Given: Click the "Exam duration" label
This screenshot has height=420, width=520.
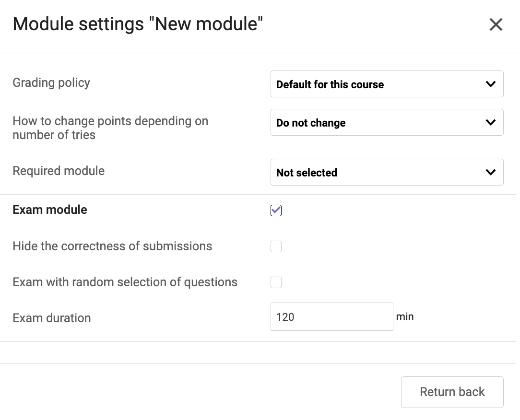Looking at the screenshot, I should coord(52,318).
